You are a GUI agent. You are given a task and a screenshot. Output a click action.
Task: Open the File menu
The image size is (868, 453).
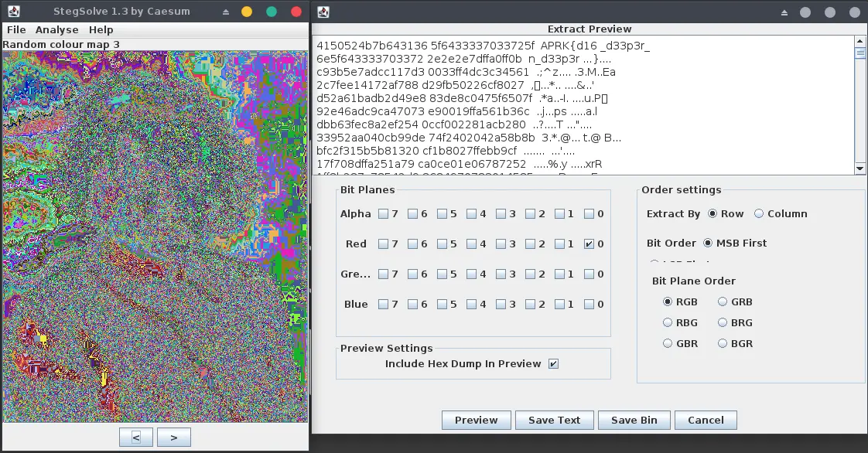[x=16, y=30]
